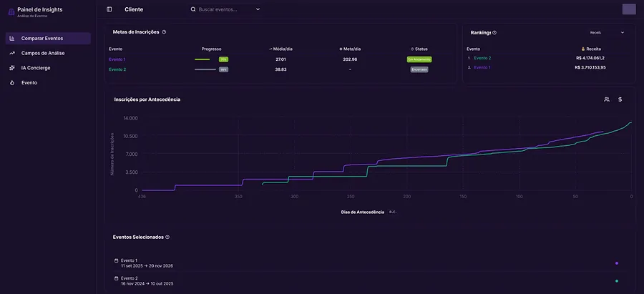Click help icon next to Eventos Selecionados
644x294 pixels.
167,237
